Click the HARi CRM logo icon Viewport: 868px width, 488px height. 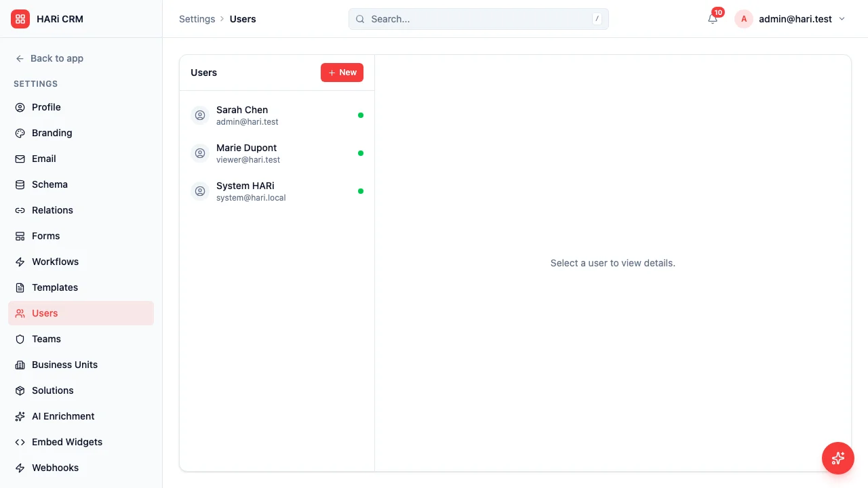[x=20, y=19]
